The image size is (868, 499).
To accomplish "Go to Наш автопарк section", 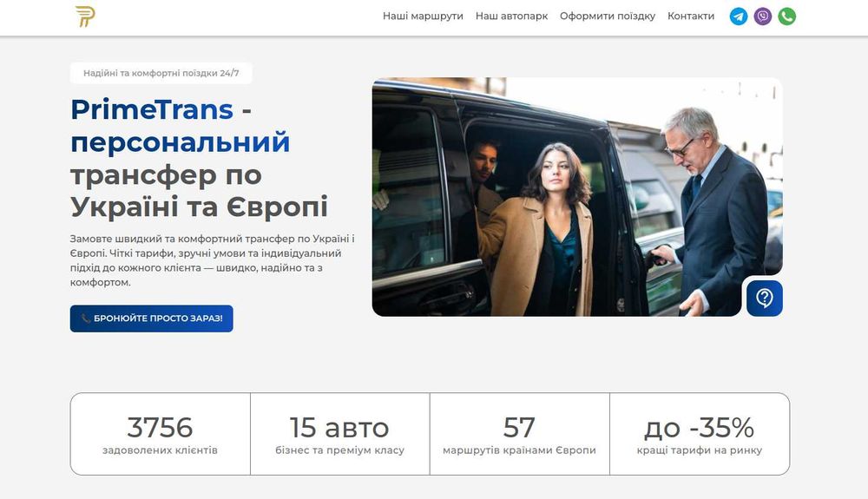I will 511,16.
